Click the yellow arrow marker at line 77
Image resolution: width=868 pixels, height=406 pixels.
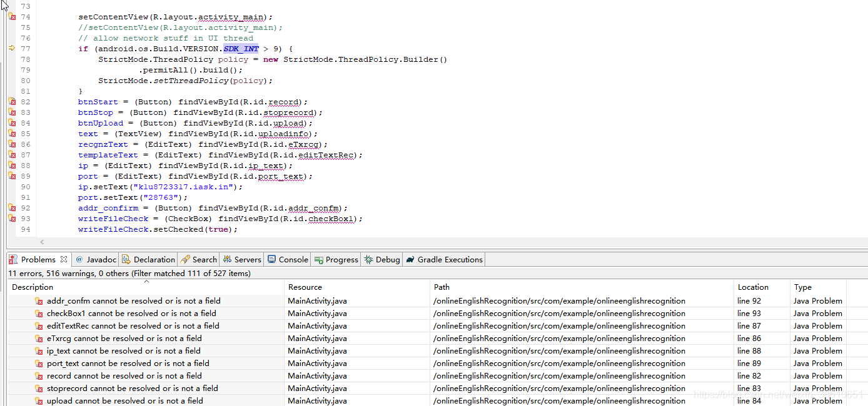coord(11,48)
